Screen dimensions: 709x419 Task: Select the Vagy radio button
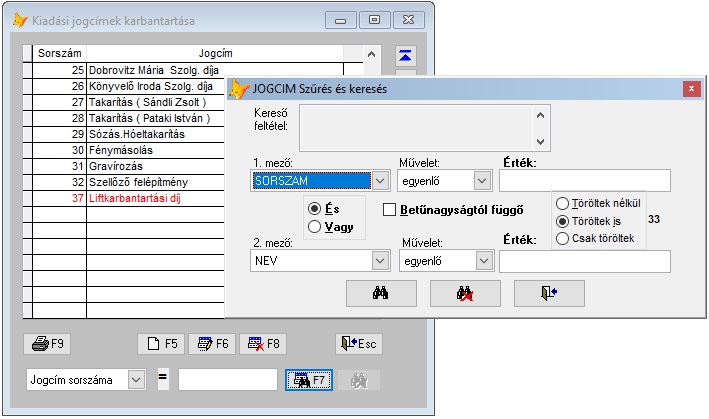[314, 227]
